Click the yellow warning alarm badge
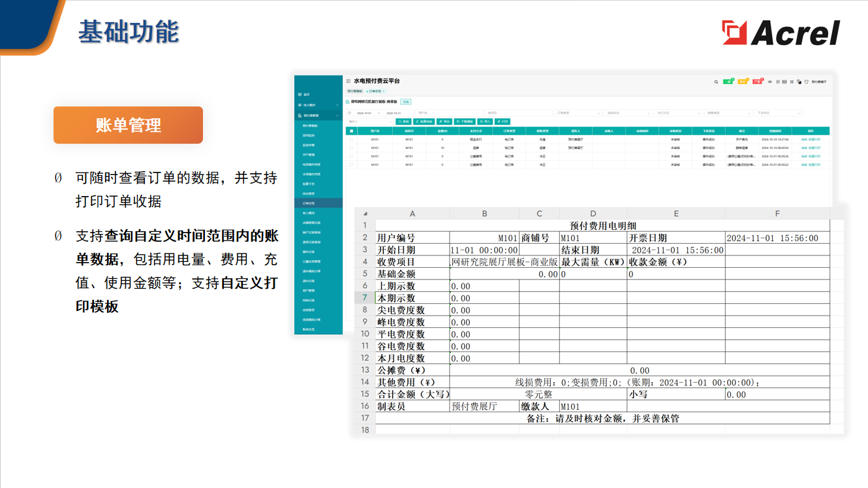Screen dimensions: 868x488 [743, 82]
